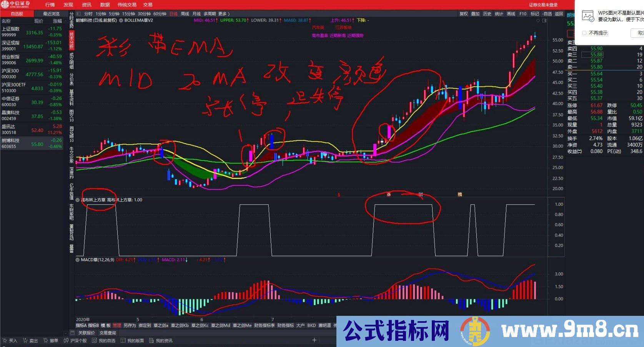Click the 证券交易未登录 login link
The height and width of the screenshot is (347, 644).
tap(543, 5)
